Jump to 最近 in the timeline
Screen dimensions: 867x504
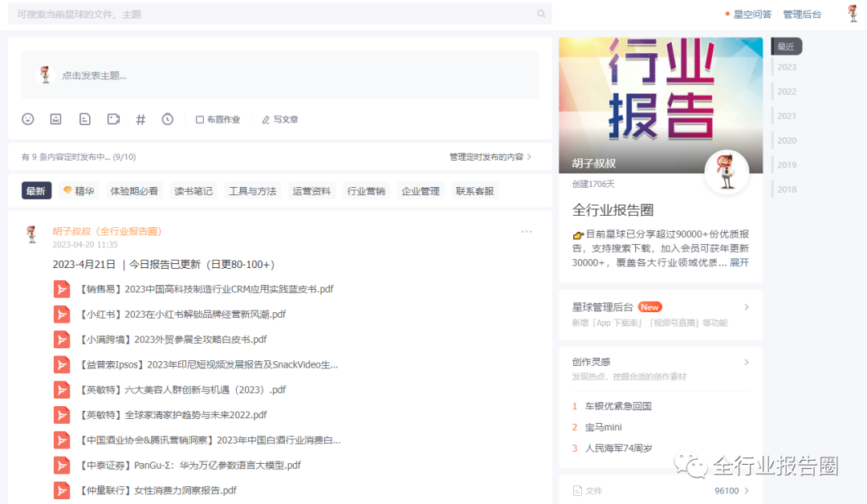(786, 47)
